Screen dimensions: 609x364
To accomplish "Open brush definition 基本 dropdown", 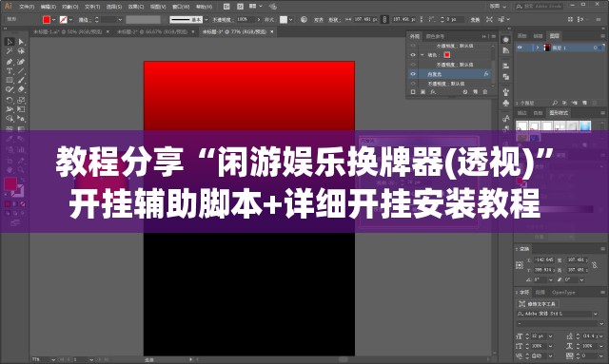I will pos(206,19).
